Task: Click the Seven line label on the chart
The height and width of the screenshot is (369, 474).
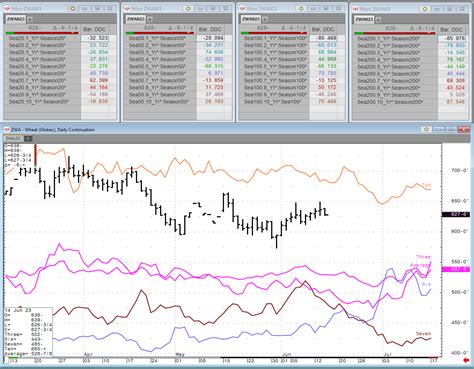Action: pos(423,333)
